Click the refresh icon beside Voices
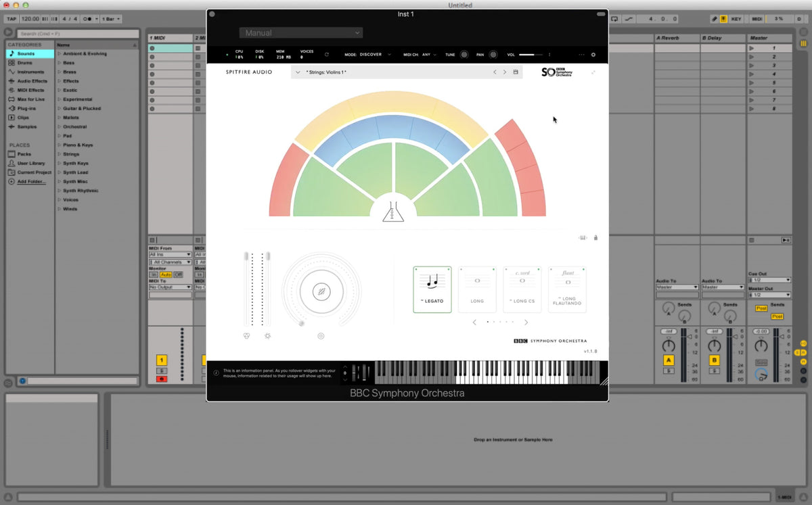 [327, 55]
